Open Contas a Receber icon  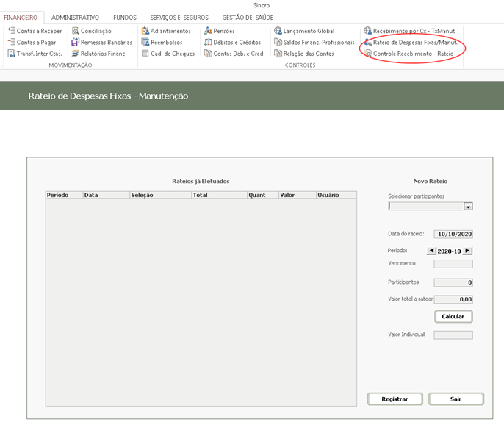[x=11, y=31]
